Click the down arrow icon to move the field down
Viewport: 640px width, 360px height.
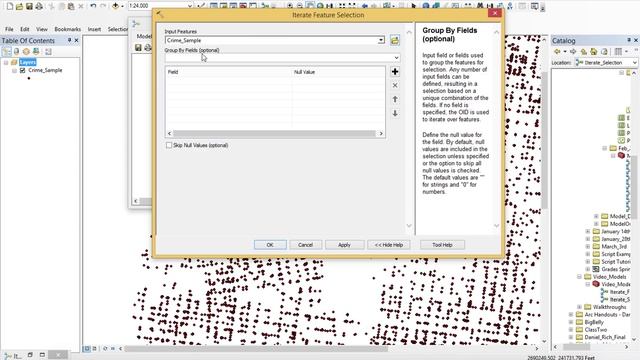tap(395, 113)
